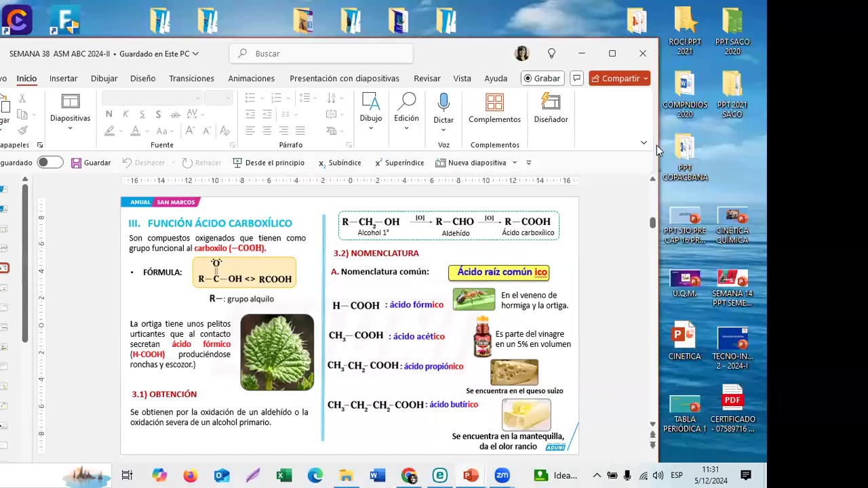Decrease font size with the smaller A
Screen dimensions: 868x488
[206, 131]
